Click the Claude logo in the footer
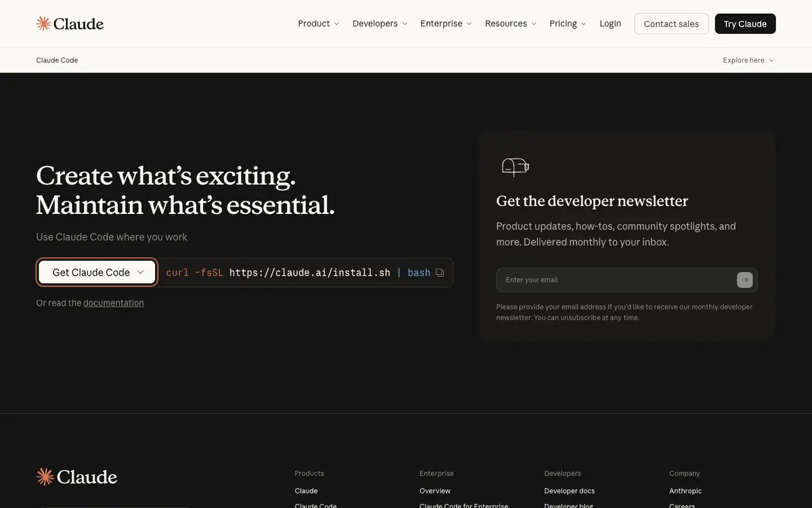 tap(76, 477)
